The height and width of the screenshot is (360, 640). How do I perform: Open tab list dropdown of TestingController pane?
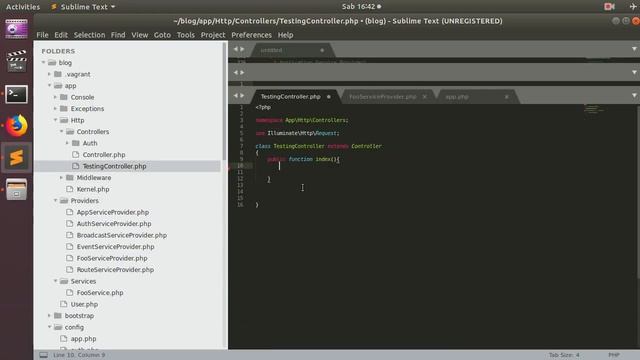tap(634, 96)
